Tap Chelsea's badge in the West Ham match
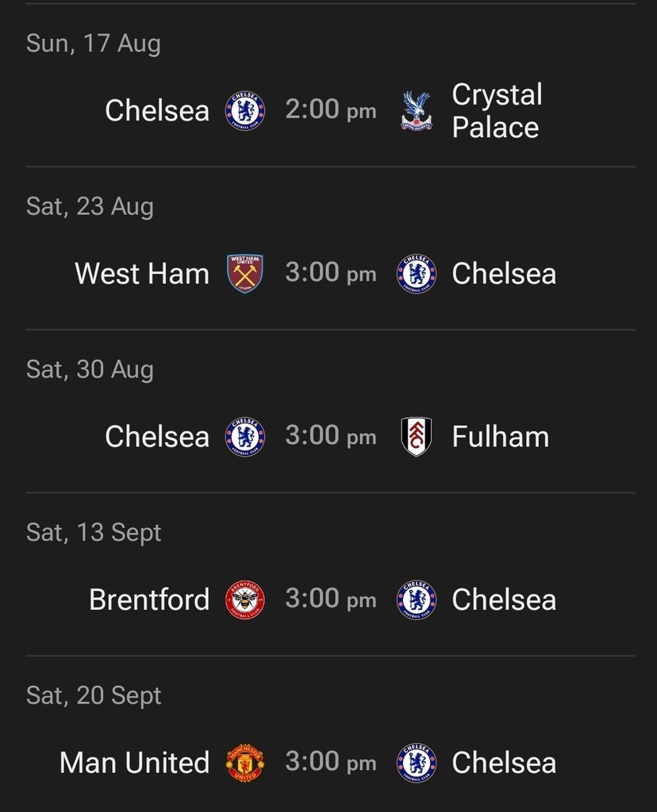Screen dimensions: 657x812 (416, 274)
